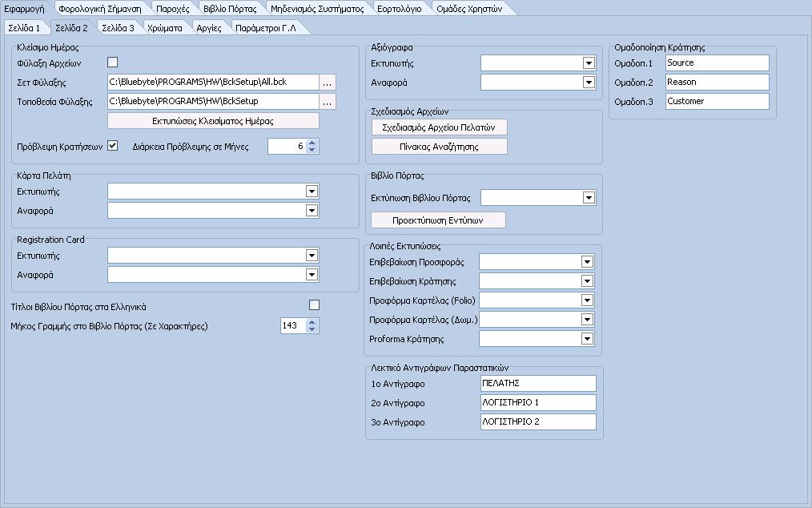Viewport: 812px width, 508px height.
Task: Enable Τίτλοι Βιβλίου Πόρτας στα Ελληνικά checkbox
Action: click(314, 304)
